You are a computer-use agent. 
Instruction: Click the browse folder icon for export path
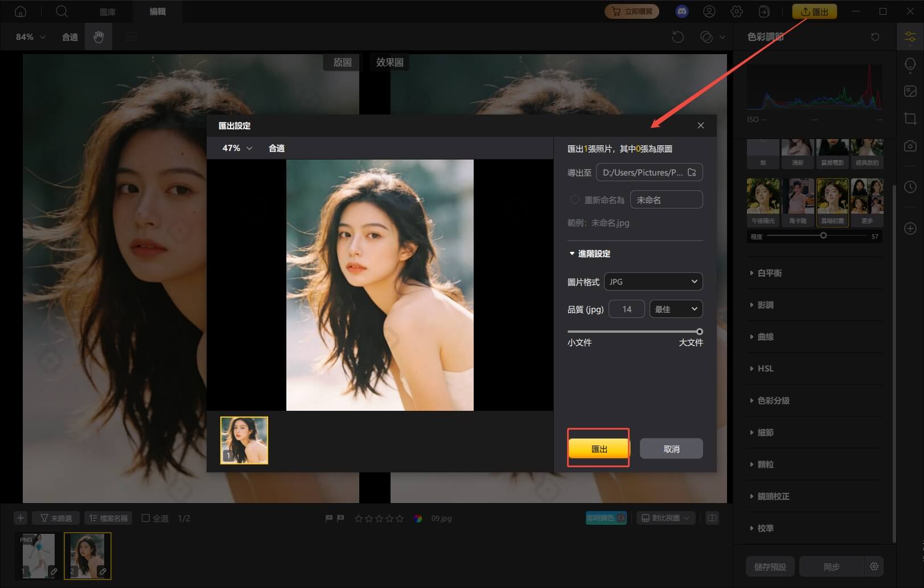point(692,172)
